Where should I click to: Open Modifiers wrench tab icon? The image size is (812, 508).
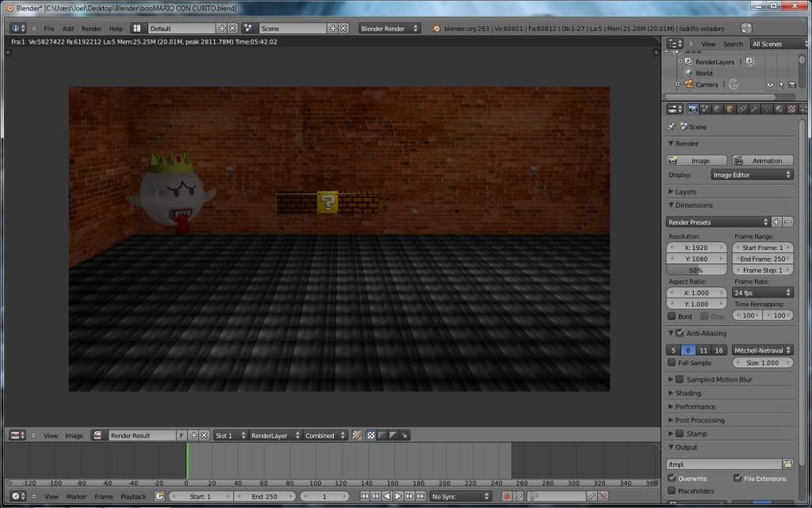click(755, 109)
